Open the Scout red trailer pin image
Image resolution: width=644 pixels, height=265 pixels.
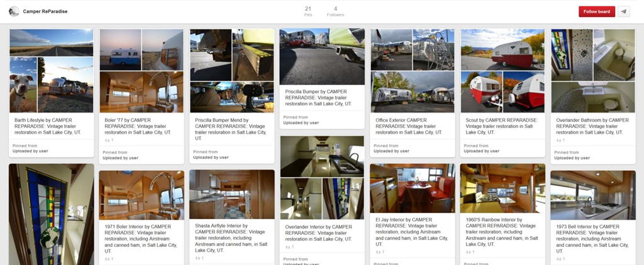[x=502, y=70]
